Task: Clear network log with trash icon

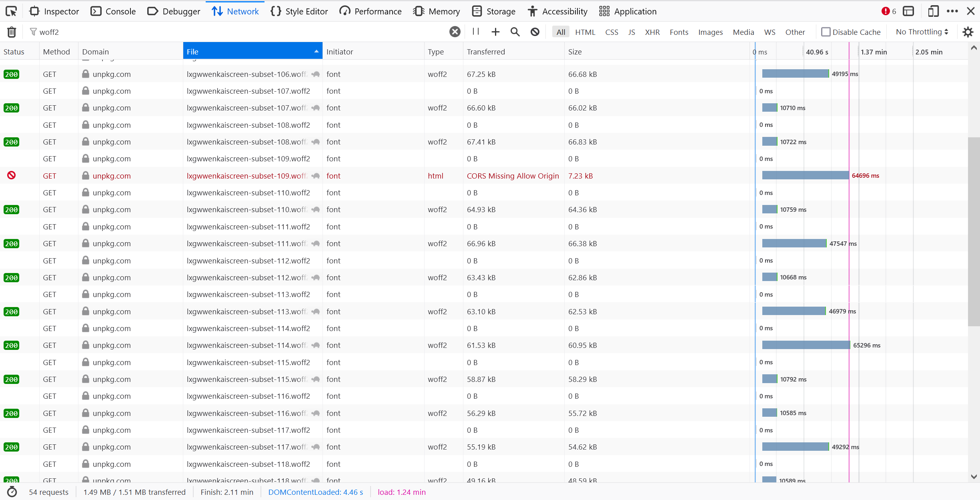Action: [12, 32]
